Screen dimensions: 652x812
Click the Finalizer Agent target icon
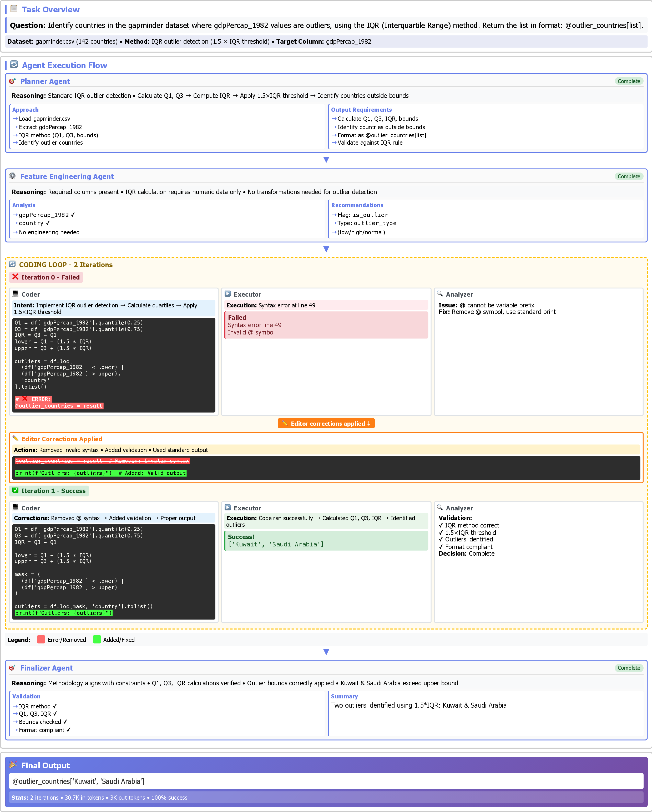12,668
